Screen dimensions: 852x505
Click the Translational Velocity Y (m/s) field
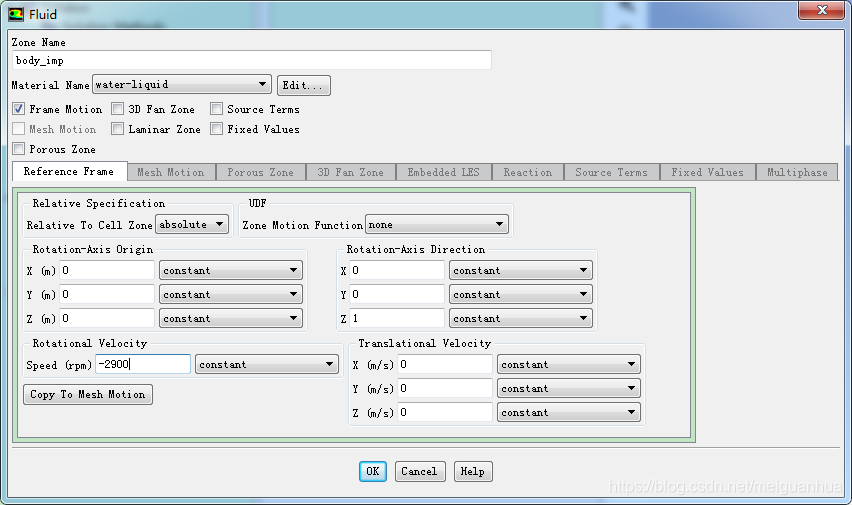(445, 388)
